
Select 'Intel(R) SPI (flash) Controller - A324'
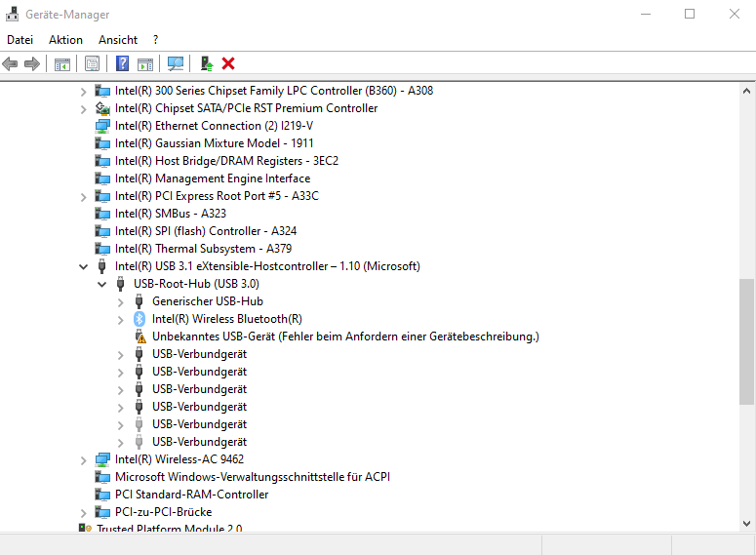pos(206,231)
